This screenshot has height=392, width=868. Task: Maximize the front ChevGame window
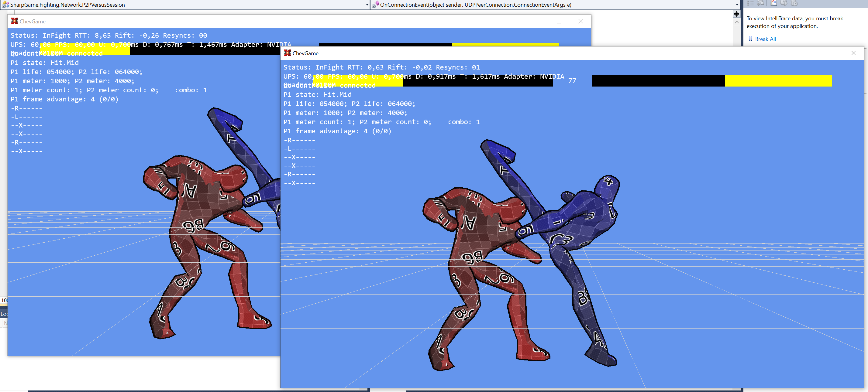(x=832, y=53)
